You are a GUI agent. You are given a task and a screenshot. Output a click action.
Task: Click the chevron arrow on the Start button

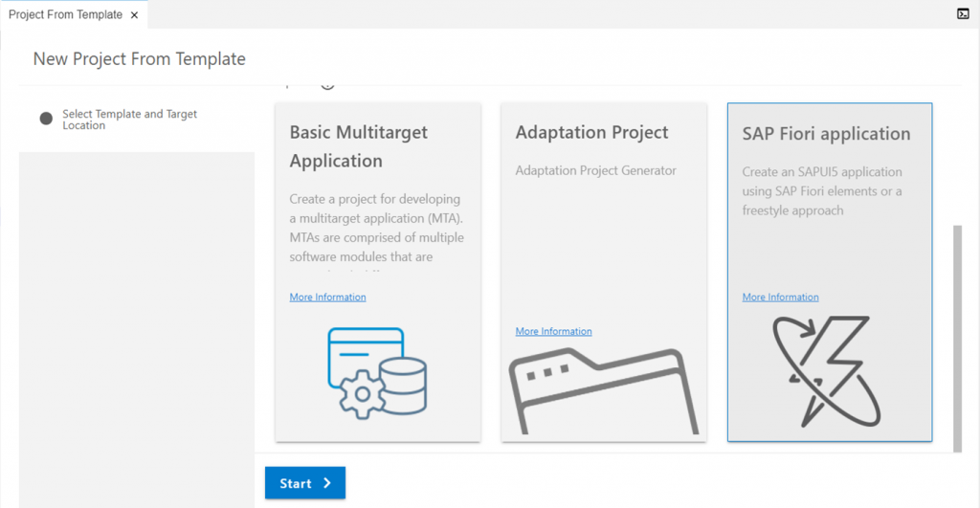tap(327, 483)
